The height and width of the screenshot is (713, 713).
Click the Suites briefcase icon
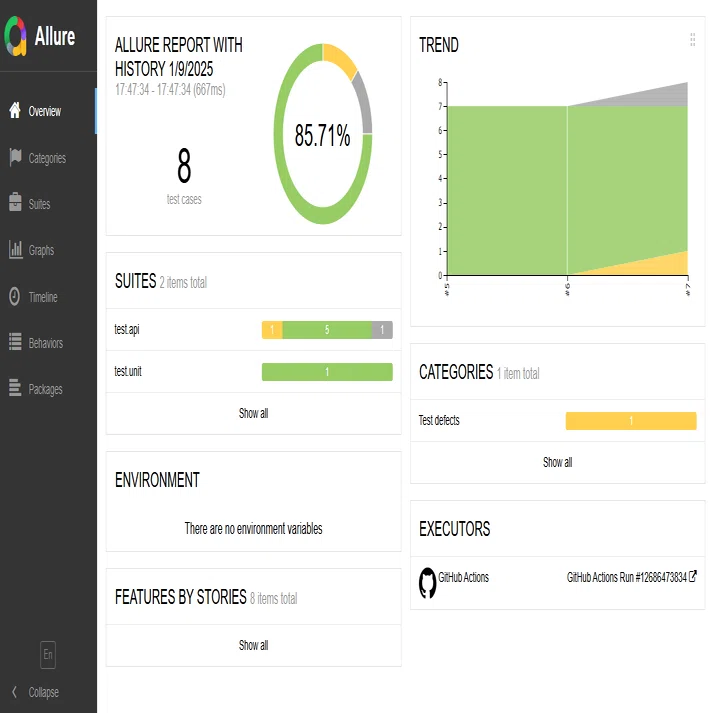point(15,202)
